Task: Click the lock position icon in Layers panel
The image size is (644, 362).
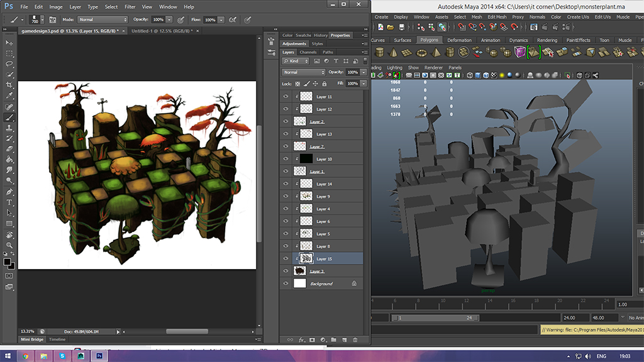Action: [316, 84]
